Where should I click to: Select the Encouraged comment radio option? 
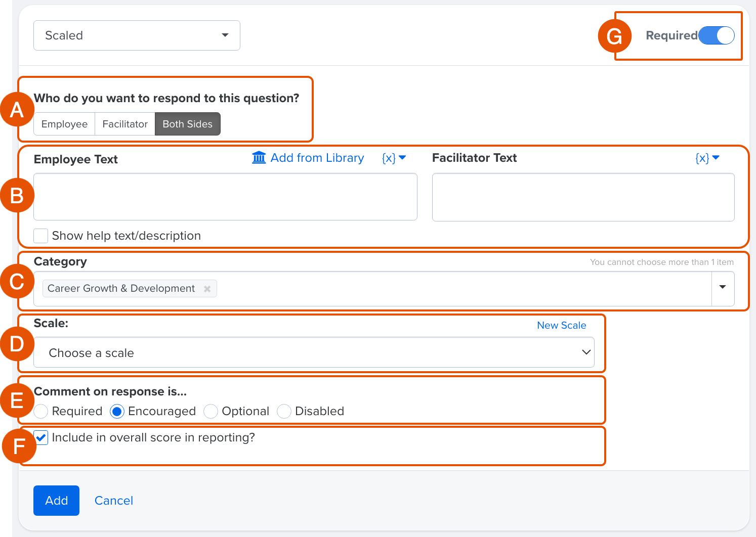pos(117,412)
